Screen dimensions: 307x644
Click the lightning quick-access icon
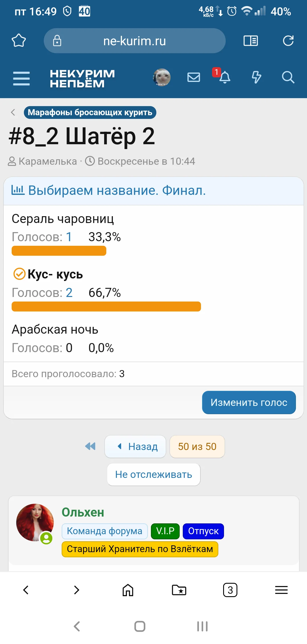pyautogui.click(x=257, y=77)
